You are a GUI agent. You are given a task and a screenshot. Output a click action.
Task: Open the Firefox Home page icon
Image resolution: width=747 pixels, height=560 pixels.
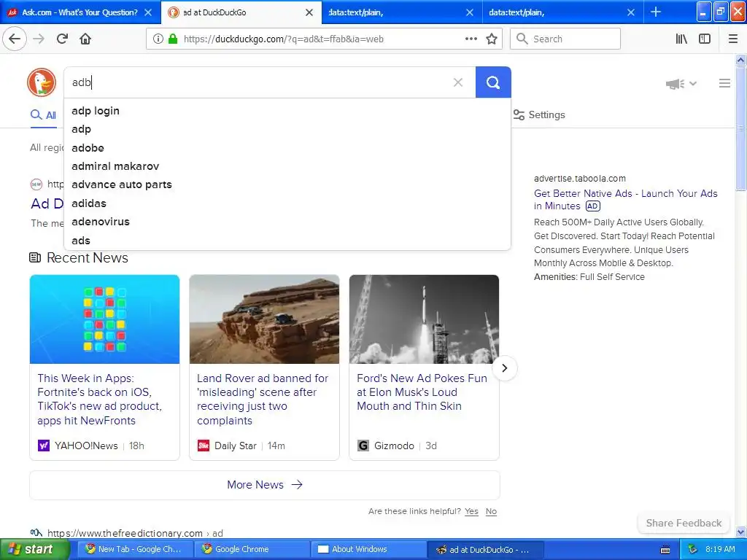pos(85,39)
